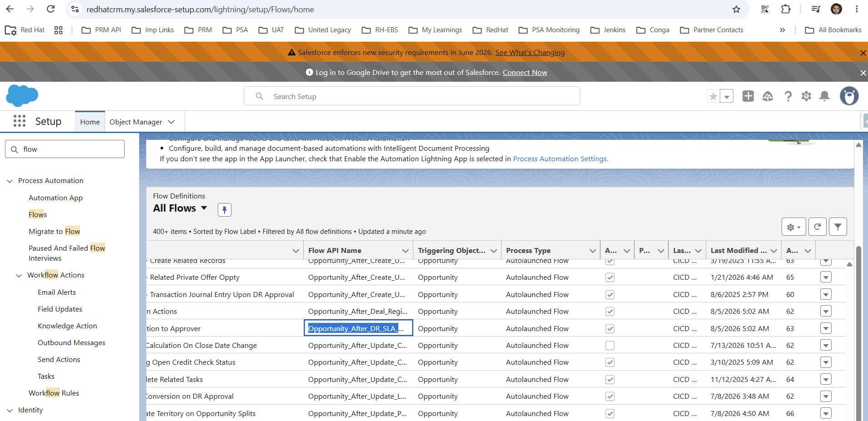868x421 pixels.
Task: Open the Notifications bell
Action: pyautogui.click(x=824, y=96)
